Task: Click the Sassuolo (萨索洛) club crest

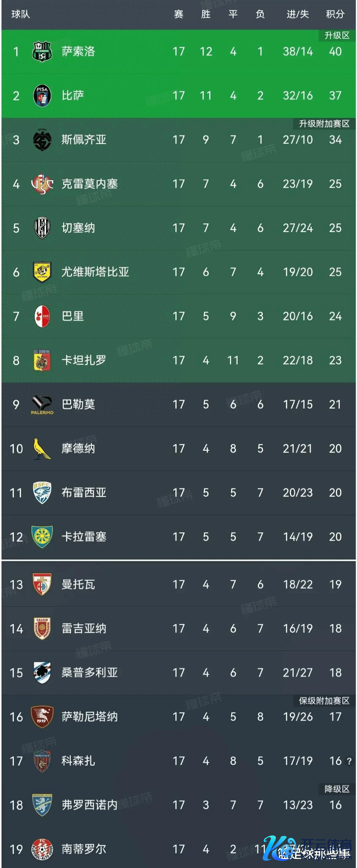Action: (x=42, y=52)
